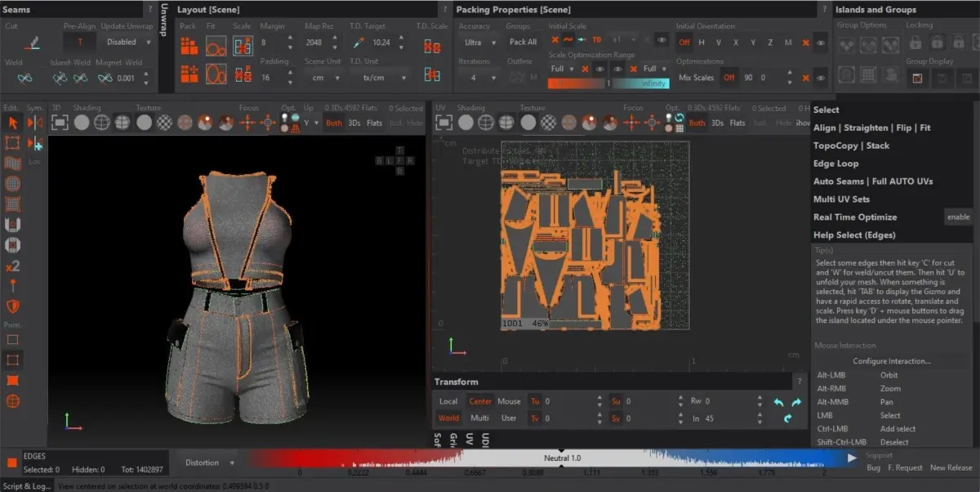Image resolution: width=980 pixels, height=492 pixels.
Task: Toggle the Initial Scale eye icon
Action: pos(661,40)
